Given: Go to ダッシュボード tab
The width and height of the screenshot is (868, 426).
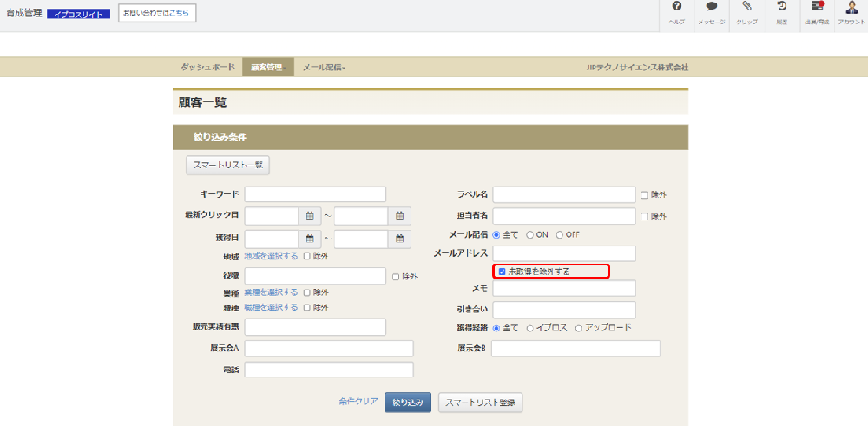Looking at the screenshot, I should [x=207, y=68].
